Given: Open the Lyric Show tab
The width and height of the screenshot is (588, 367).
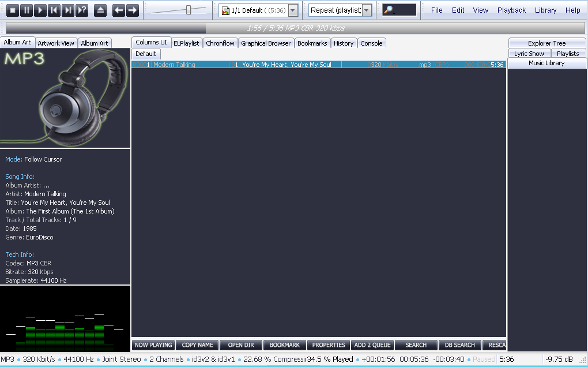Looking at the screenshot, I should [529, 54].
